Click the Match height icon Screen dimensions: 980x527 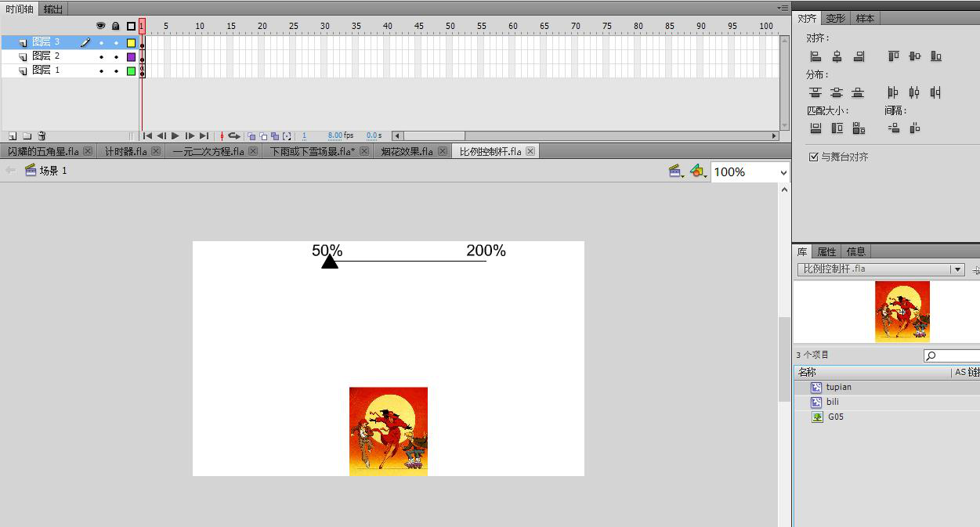[837, 128]
